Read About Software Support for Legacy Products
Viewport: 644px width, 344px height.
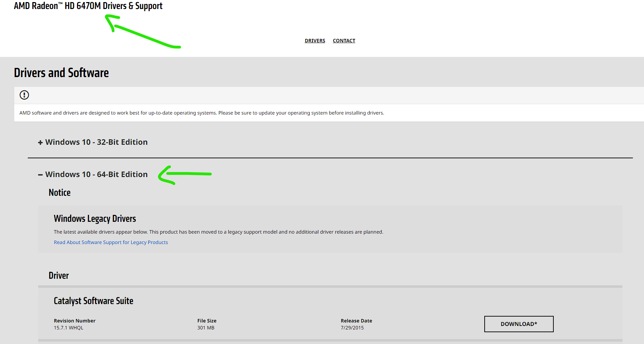(111, 242)
